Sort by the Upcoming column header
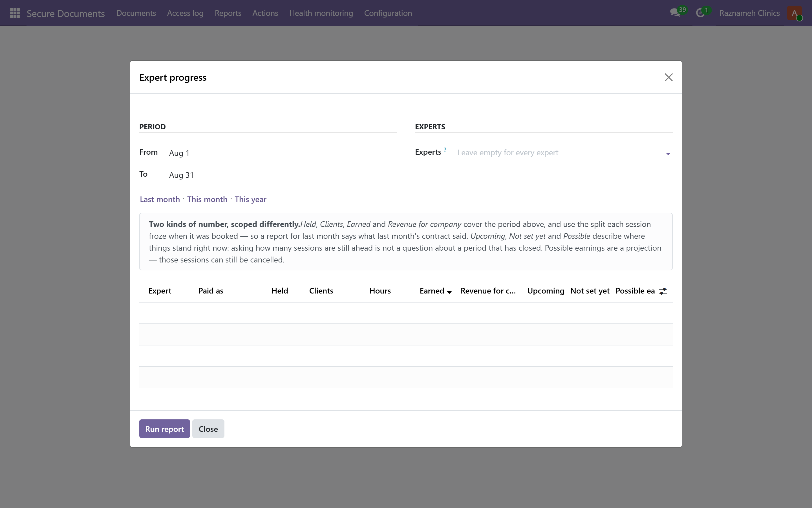Screen dimensions: 812x508 click(x=546, y=291)
